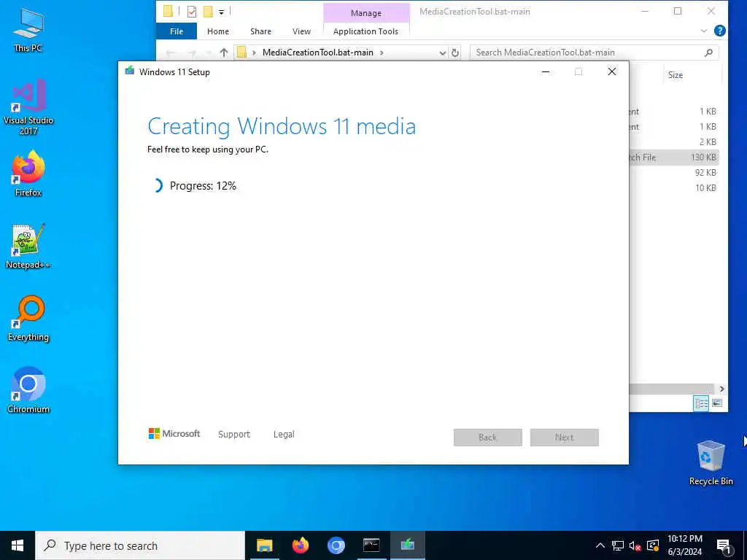Go up one folder level in Explorer

(224, 52)
